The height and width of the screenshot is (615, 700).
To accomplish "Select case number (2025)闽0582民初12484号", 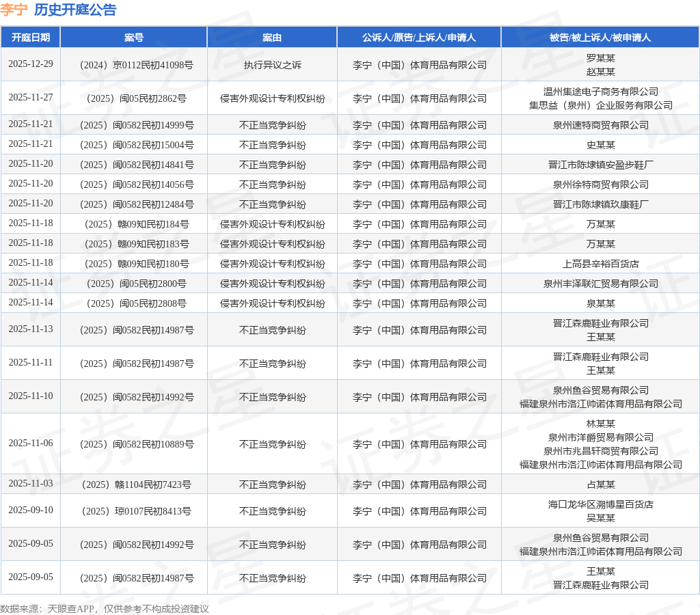I will tap(136, 204).
